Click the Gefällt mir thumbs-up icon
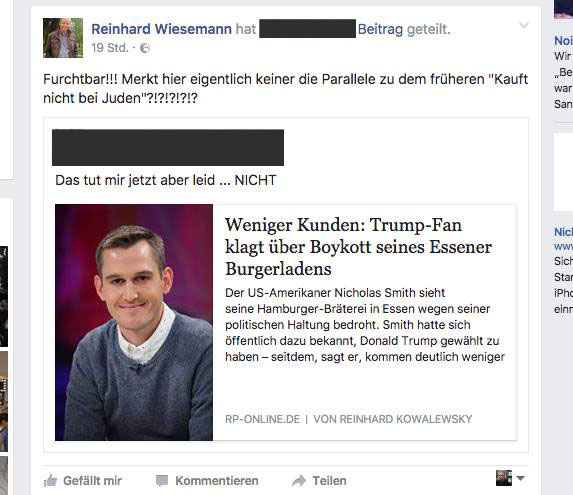This screenshot has width=573, height=495. pos(50,480)
